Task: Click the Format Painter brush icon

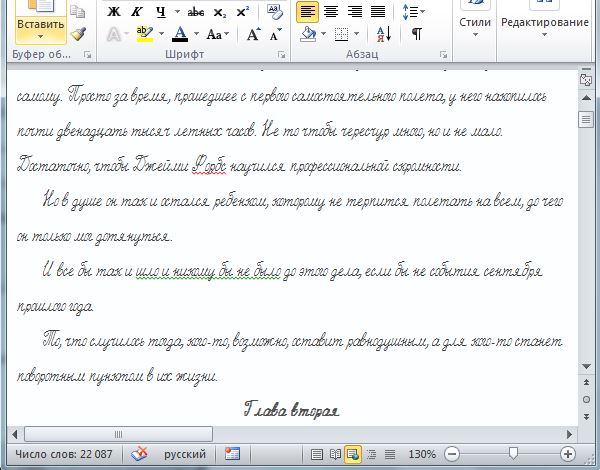Action: (78, 33)
